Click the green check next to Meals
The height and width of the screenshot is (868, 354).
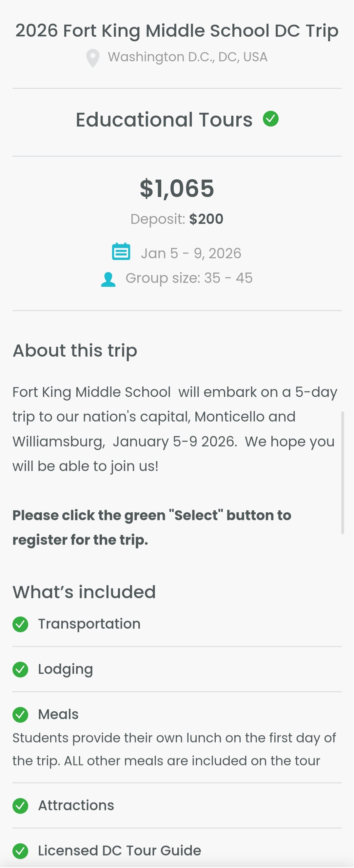pyautogui.click(x=20, y=715)
